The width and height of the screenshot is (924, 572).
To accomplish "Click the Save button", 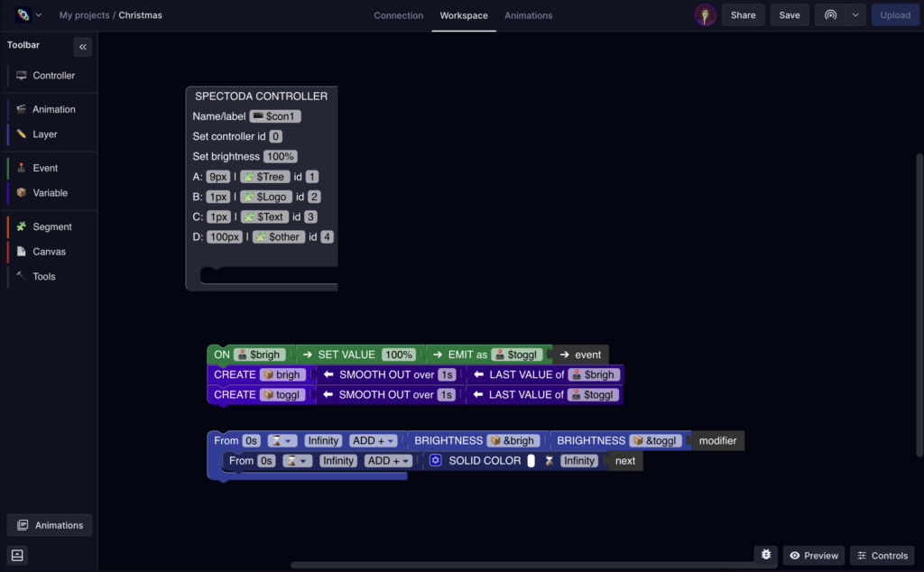I will [x=789, y=15].
